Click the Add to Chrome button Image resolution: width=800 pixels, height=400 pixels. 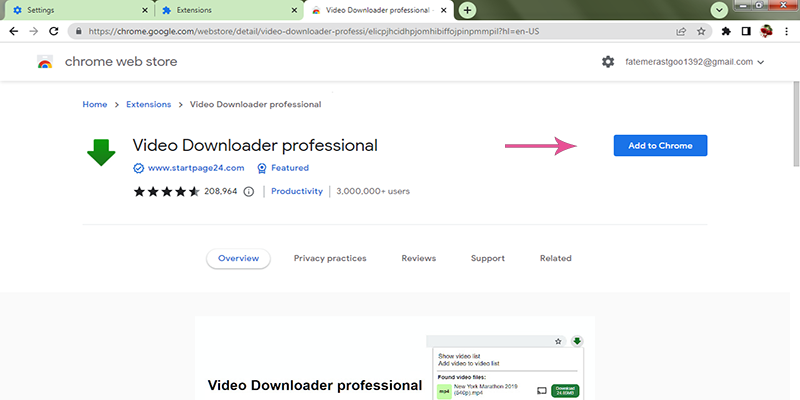click(x=660, y=145)
